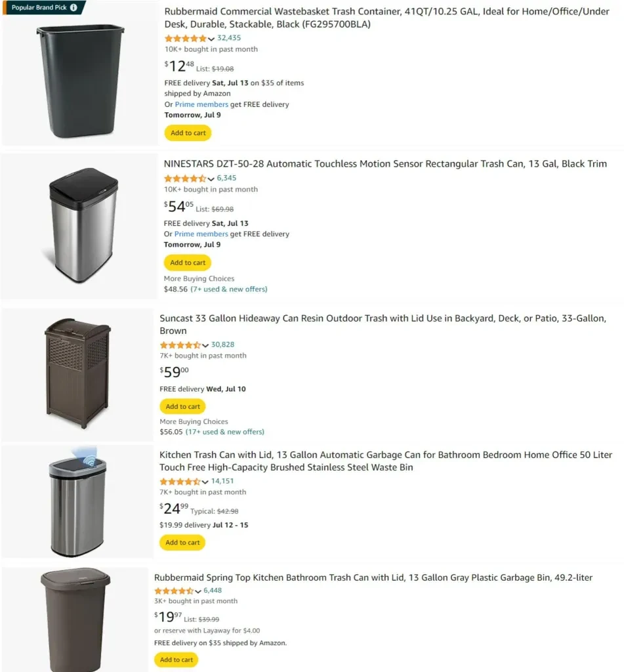Open the NINESTARS DZT-50-28 product title
This screenshot has height=672, width=624.
(385, 163)
